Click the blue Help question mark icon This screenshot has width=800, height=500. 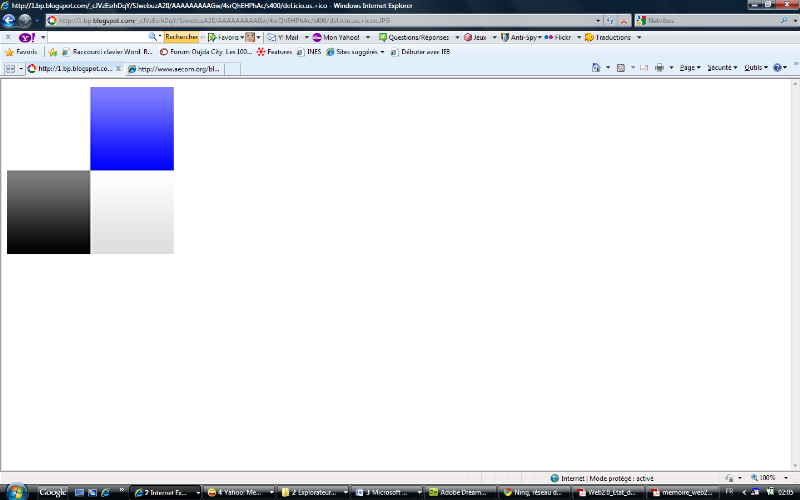click(778, 67)
